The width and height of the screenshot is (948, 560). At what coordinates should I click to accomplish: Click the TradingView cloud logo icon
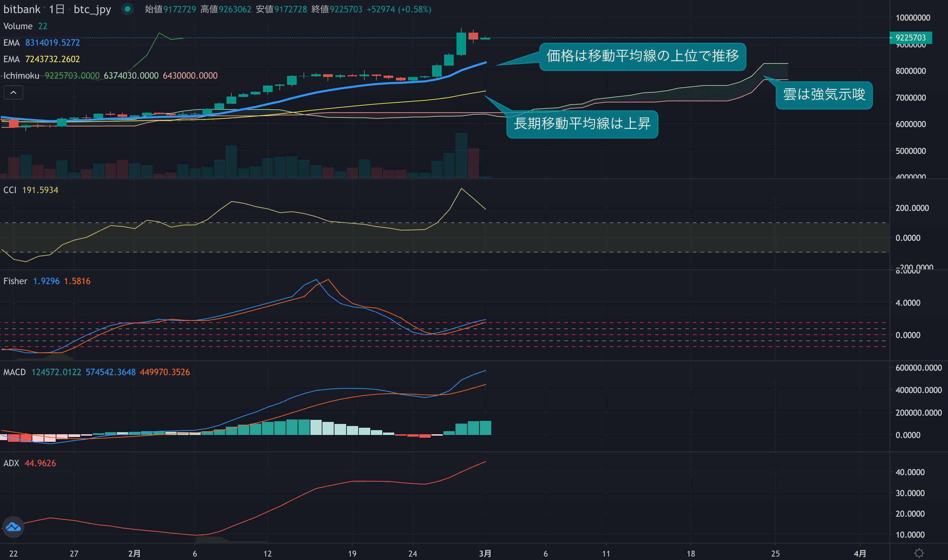tap(13, 527)
